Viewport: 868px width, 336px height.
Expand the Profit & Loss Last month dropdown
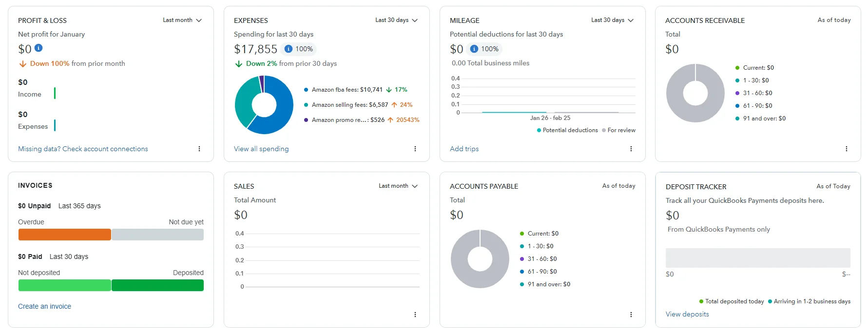(182, 20)
